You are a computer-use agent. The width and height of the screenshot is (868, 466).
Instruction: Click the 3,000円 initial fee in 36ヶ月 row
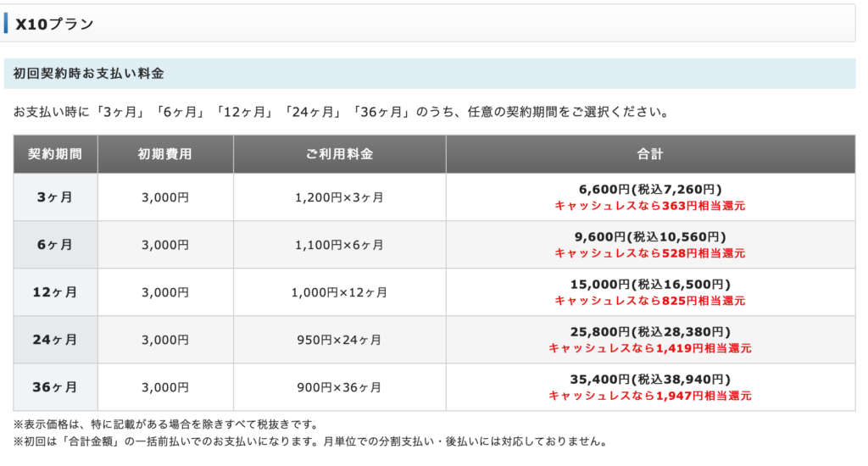tap(165, 388)
